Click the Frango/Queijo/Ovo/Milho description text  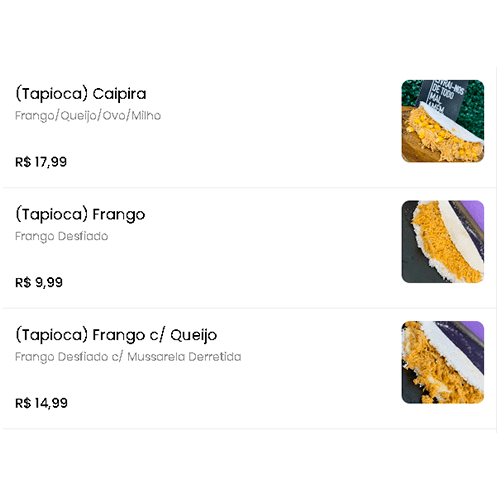(88, 116)
